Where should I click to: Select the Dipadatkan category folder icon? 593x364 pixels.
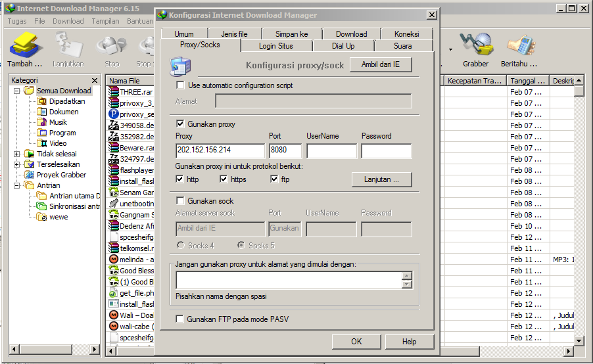[x=41, y=101]
